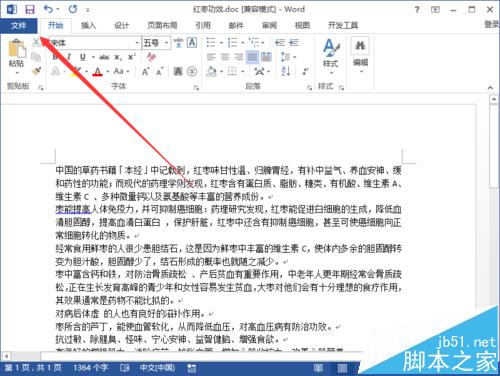
Task: Switch to the 插入 ribbon tab
Action: [x=88, y=25]
